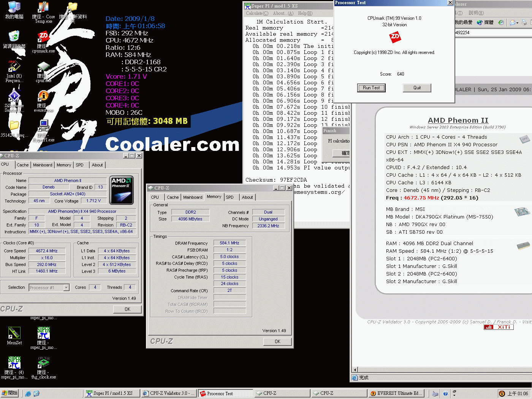Click the Media globe icon in IE toolbar
The width and height of the screenshot is (532, 399).
click(x=480, y=22)
